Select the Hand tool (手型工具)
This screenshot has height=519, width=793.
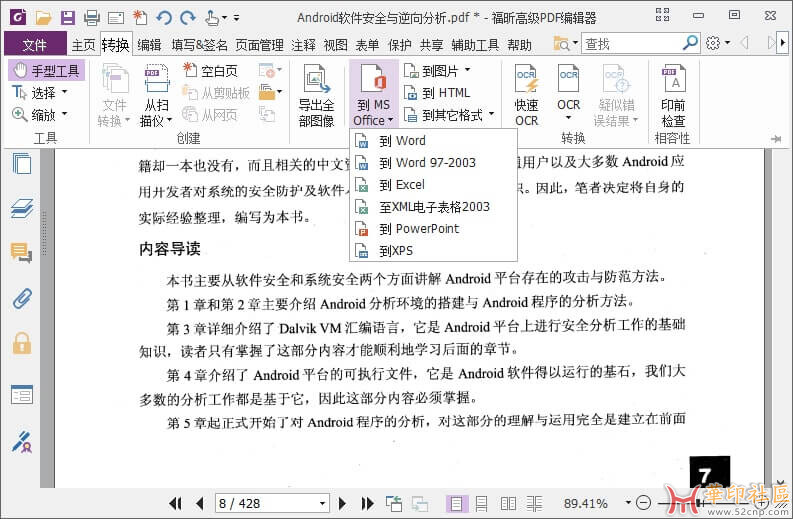pos(46,70)
